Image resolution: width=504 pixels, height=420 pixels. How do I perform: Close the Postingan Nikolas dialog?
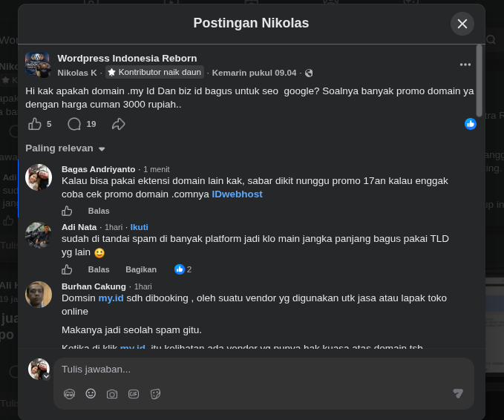coord(462,24)
